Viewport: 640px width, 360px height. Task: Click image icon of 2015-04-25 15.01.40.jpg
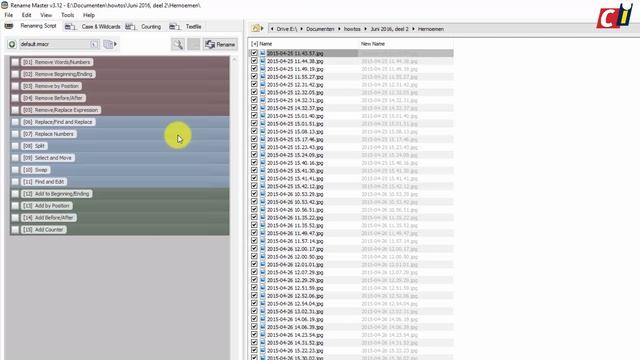262,116
